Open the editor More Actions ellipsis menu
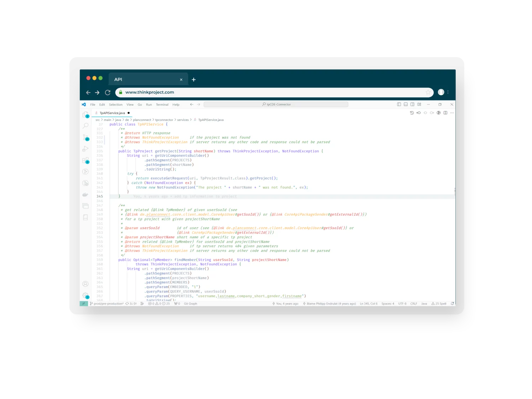 point(452,113)
